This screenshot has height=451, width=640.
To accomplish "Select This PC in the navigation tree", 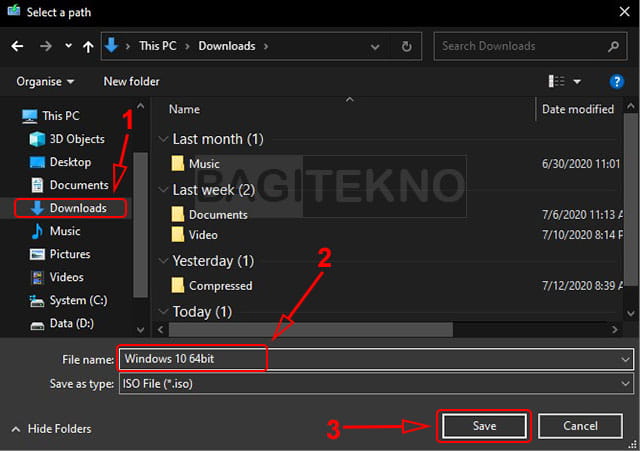I will (51, 116).
